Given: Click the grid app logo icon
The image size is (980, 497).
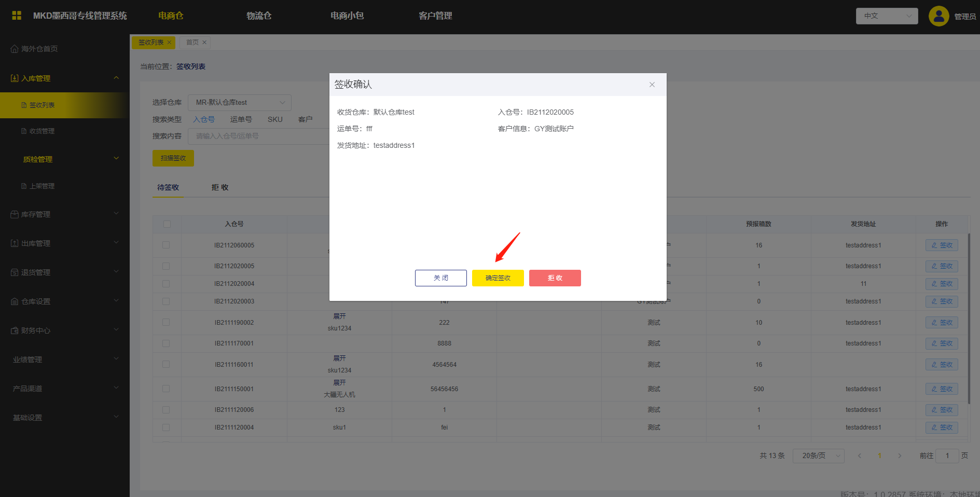Looking at the screenshot, I should pos(17,16).
